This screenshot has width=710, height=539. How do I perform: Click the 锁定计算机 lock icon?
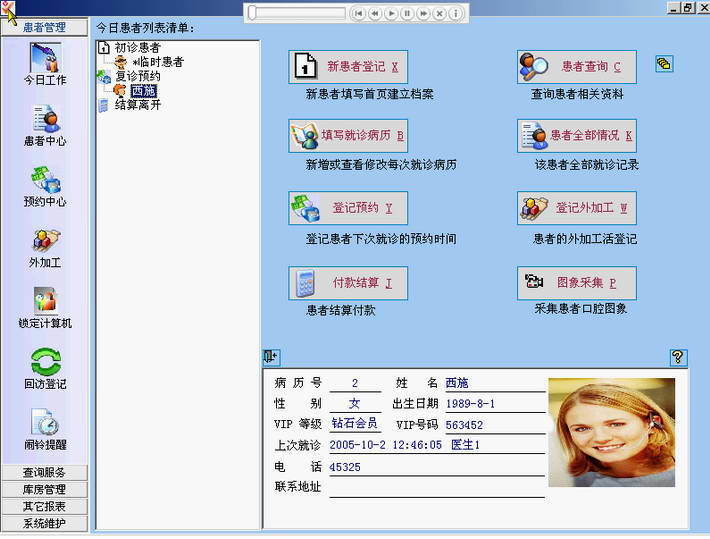45,309
